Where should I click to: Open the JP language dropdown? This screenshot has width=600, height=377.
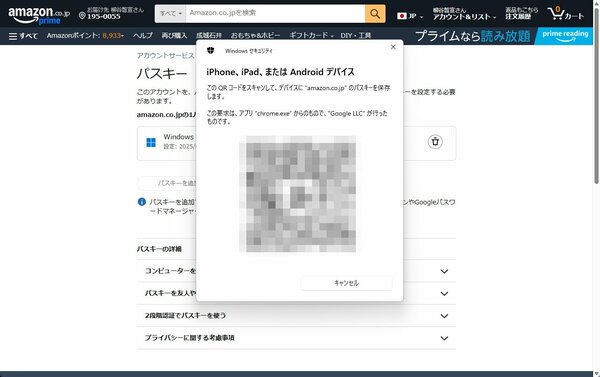tap(410, 16)
